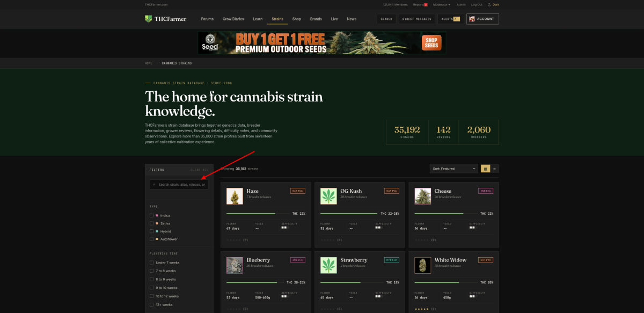Click the INDICA tag on Cheese
The image size is (644, 313).
(x=486, y=191)
